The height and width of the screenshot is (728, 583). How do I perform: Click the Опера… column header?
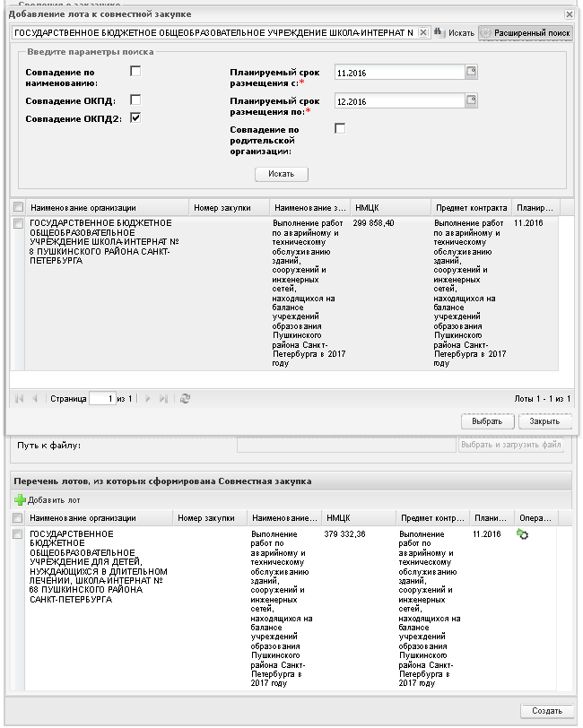coord(536,517)
